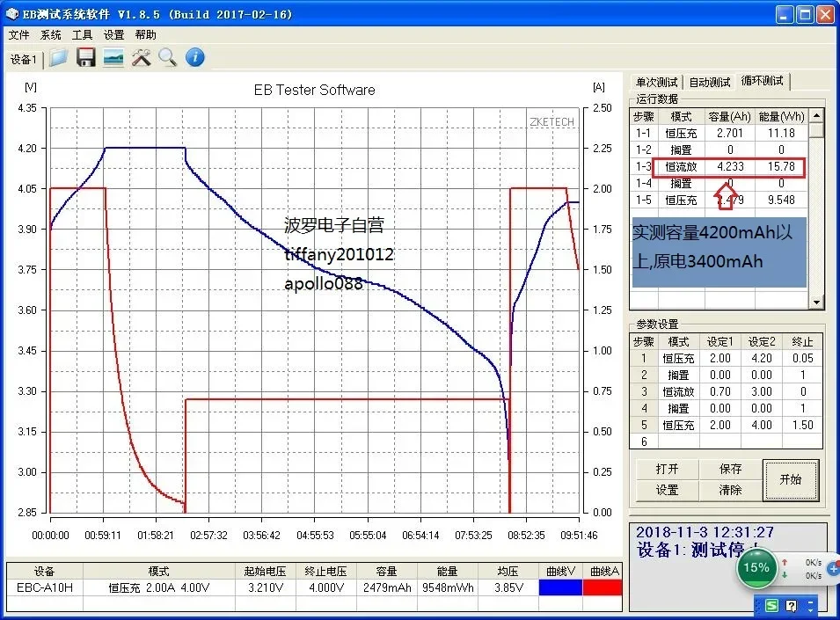Click 设定1 value 0.70 in step 3
840x620 pixels.
tap(720, 392)
